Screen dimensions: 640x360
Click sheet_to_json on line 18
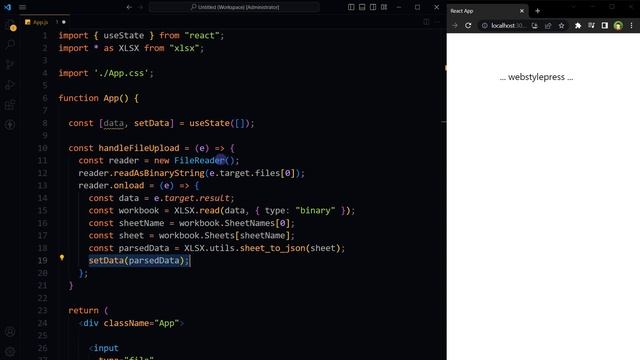click(272, 248)
